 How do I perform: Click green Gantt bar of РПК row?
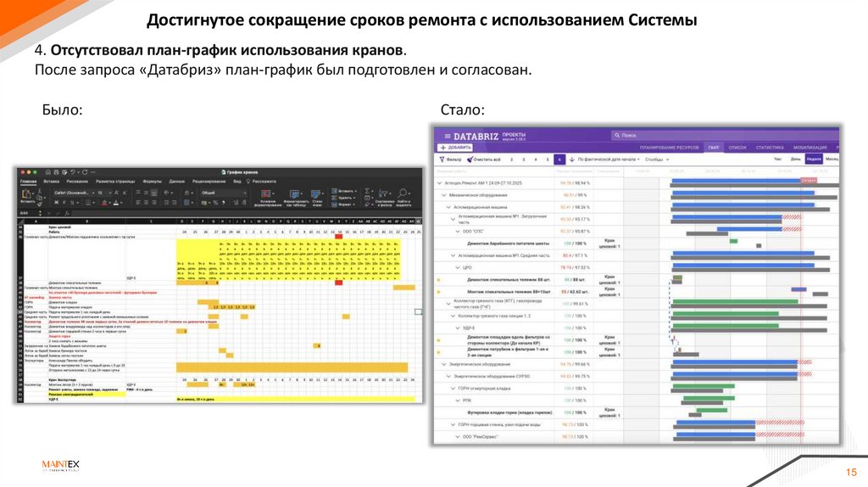(708, 398)
